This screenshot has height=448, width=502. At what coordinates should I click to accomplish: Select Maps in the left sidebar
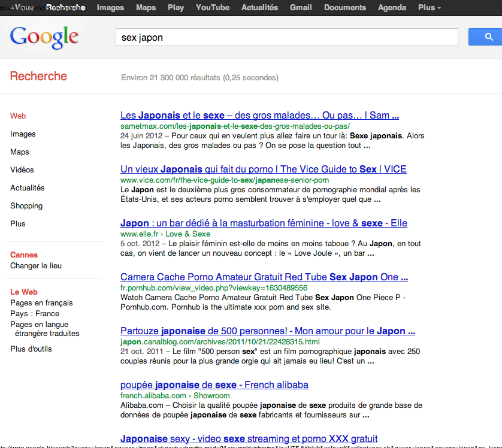(x=20, y=152)
